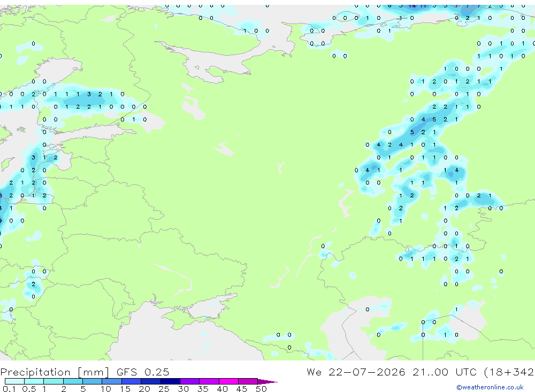Click the 25–30 mm legend swatch
The image size is (535, 392).
(170, 381)
